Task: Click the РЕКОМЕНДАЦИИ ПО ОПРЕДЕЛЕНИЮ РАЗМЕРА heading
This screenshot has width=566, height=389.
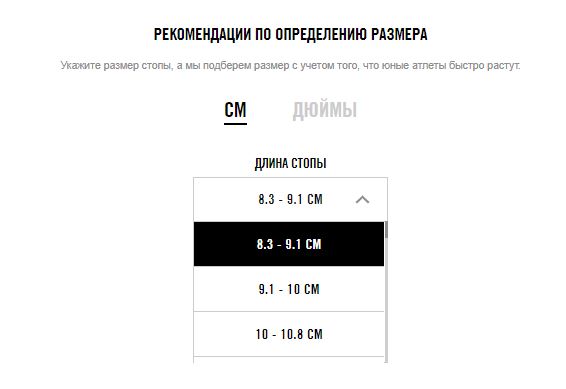Action: pyautogui.click(x=291, y=35)
